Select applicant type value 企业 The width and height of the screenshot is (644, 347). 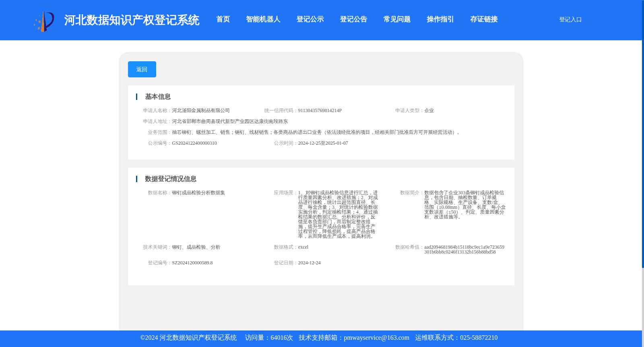(429, 110)
